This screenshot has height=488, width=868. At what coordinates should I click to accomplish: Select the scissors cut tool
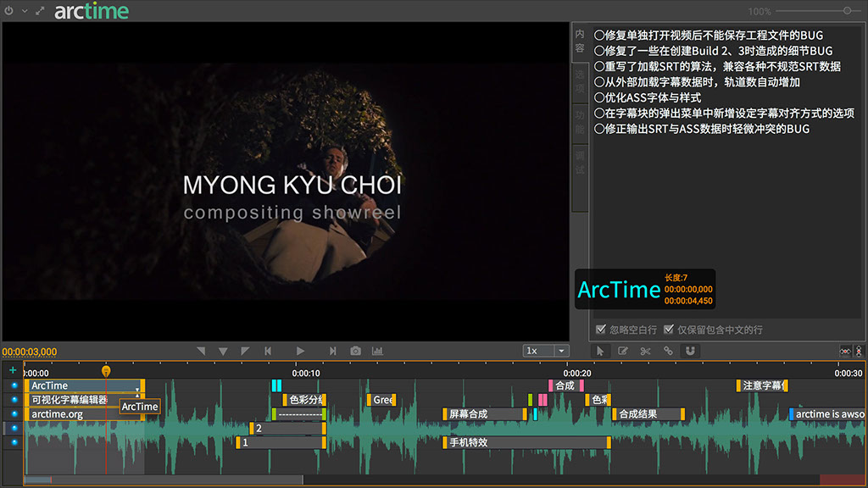645,351
